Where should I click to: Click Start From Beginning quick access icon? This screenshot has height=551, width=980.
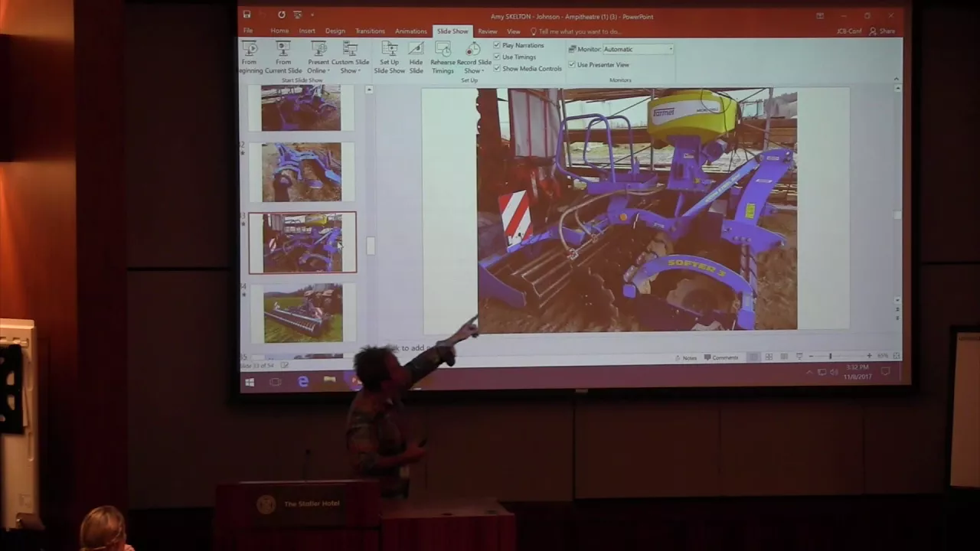pos(299,15)
